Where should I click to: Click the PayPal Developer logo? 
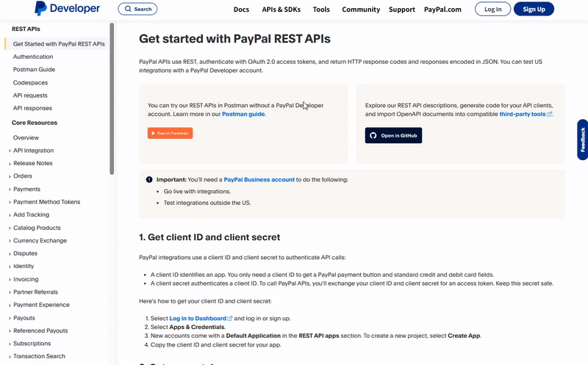click(x=67, y=9)
